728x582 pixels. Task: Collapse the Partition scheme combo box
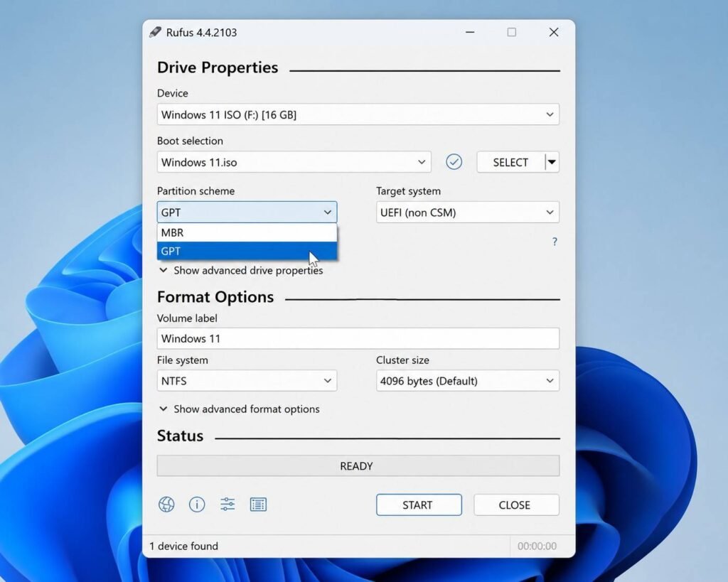coord(247,212)
